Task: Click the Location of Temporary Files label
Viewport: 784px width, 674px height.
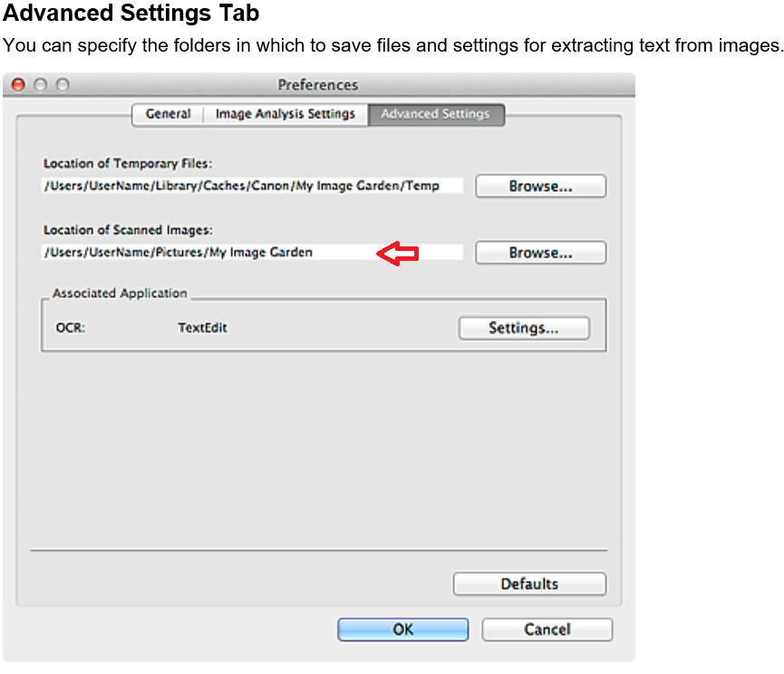Action: (127, 164)
